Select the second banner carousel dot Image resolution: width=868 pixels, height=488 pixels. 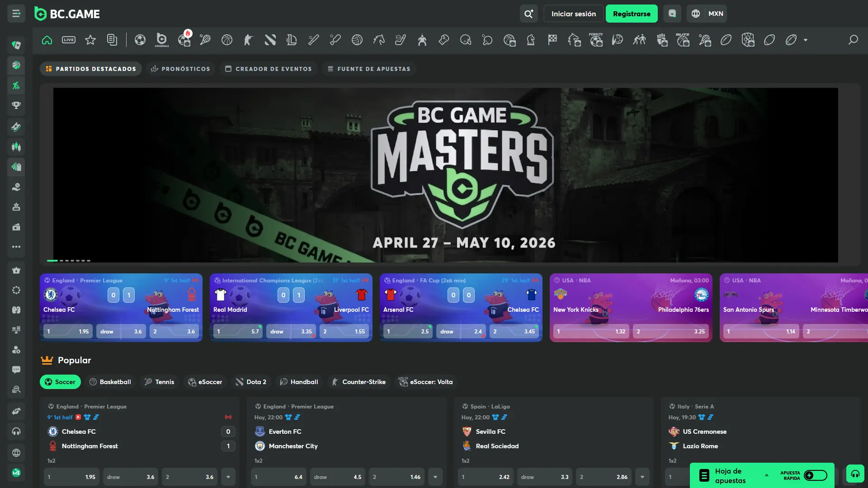pyautogui.click(x=61, y=261)
